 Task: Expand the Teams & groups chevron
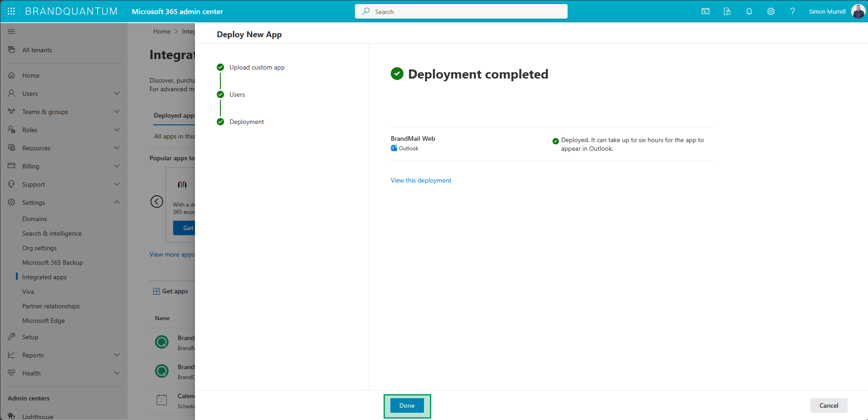[117, 111]
